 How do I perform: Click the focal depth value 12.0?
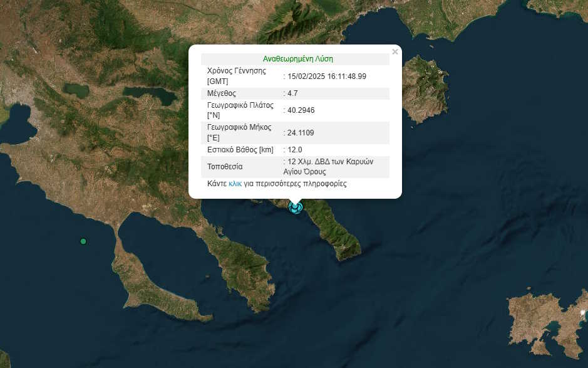[x=294, y=150]
